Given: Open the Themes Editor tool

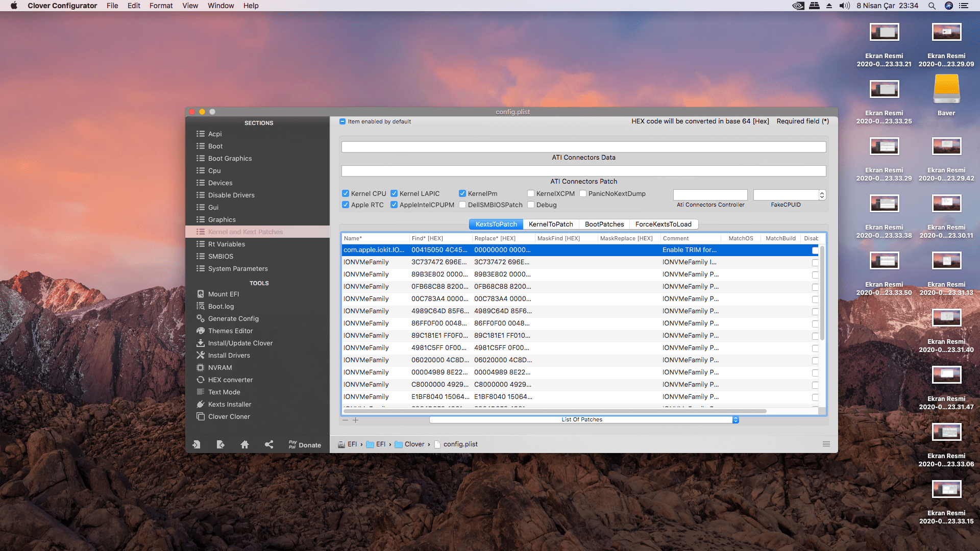Looking at the screenshot, I should click(230, 331).
